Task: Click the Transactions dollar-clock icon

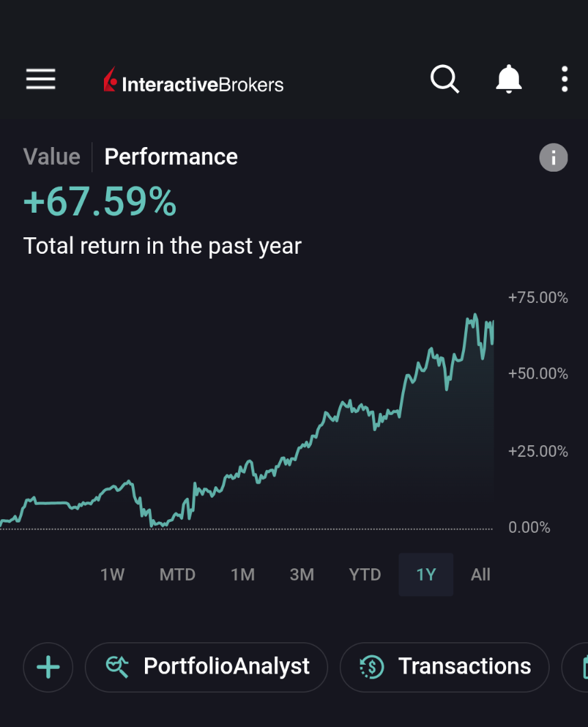Action: [x=372, y=667]
